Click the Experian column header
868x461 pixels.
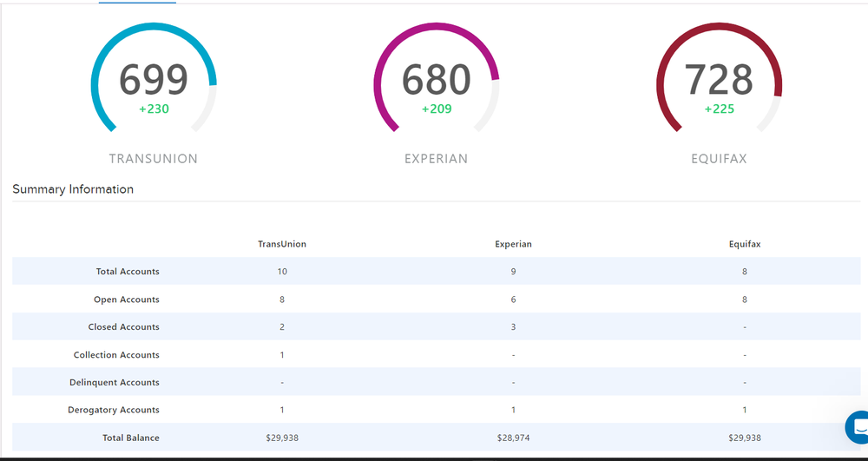point(513,244)
